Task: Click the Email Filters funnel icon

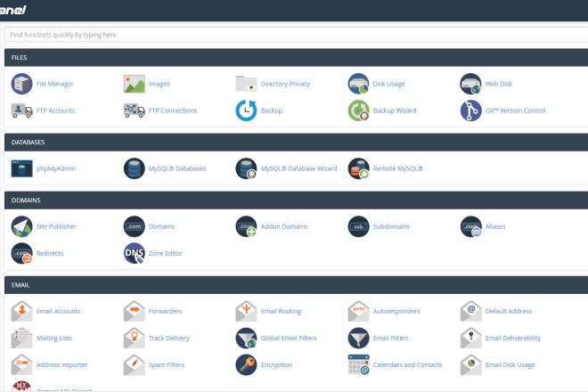Action: 358,338
